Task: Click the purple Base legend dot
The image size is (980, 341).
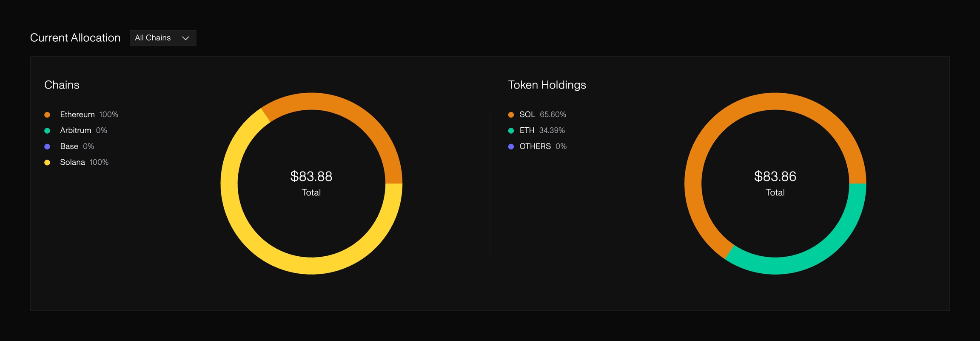Action: [x=47, y=146]
